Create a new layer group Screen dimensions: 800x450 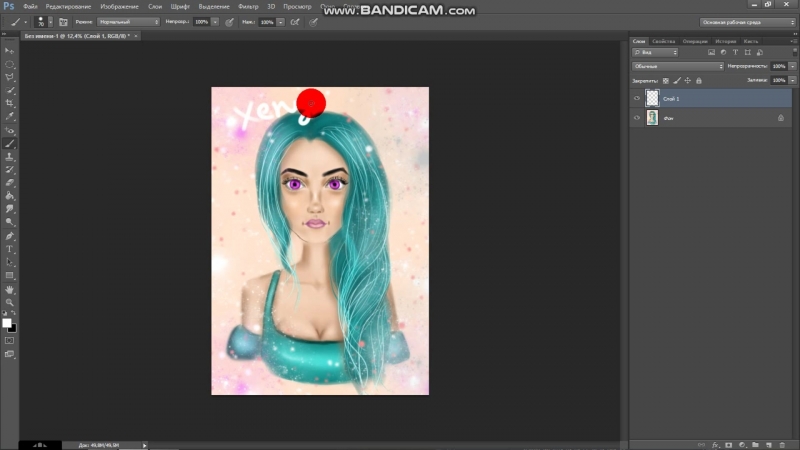click(756, 445)
